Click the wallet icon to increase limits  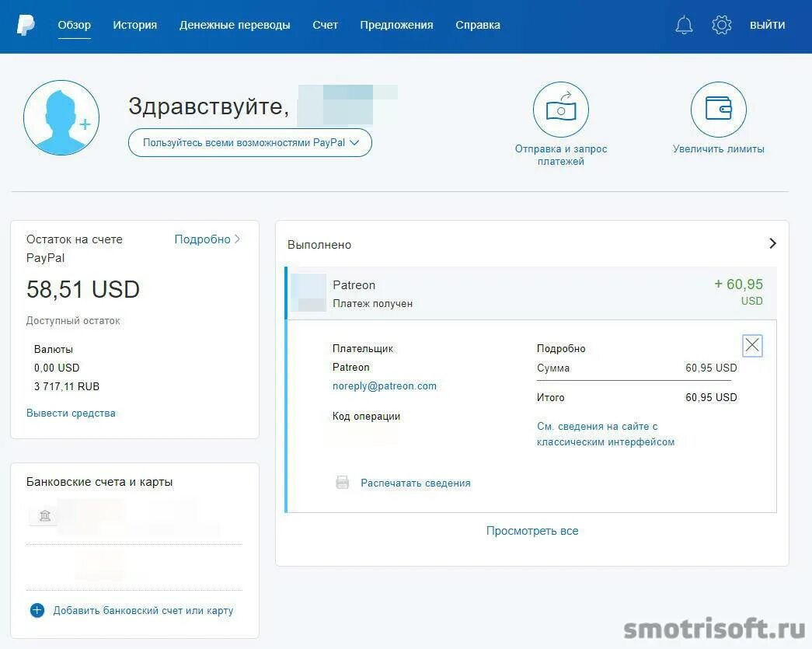(718, 110)
